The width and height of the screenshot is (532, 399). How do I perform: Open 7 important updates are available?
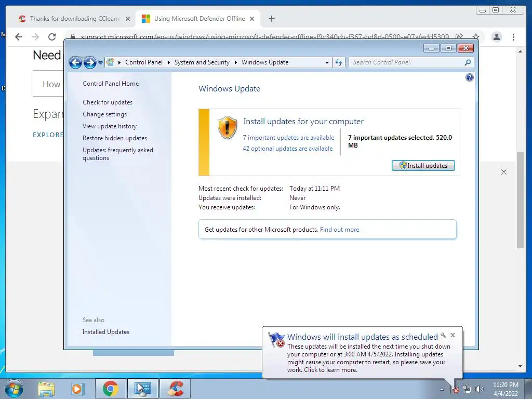(x=288, y=137)
